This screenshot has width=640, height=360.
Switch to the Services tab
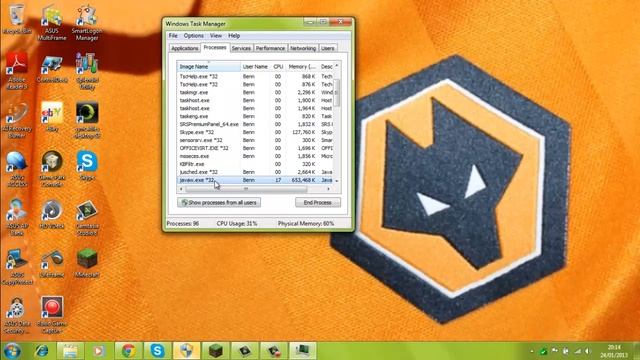[241, 48]
